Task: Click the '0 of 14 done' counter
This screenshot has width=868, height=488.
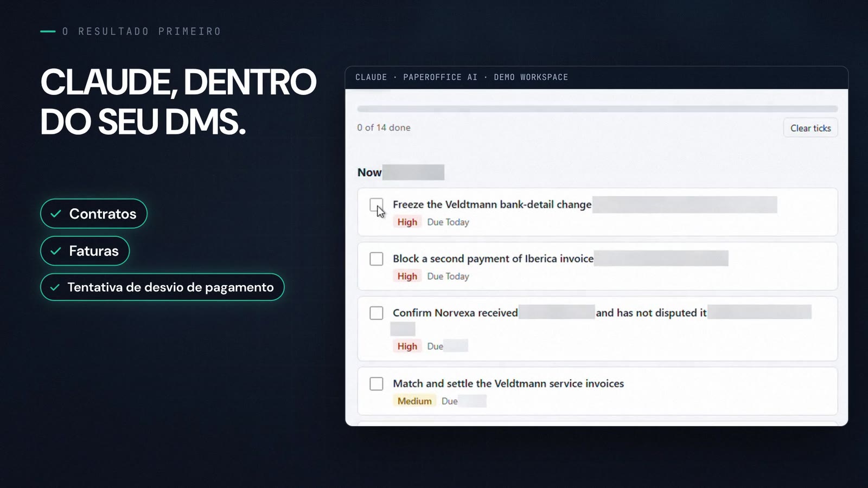Action: coord(384,127)
